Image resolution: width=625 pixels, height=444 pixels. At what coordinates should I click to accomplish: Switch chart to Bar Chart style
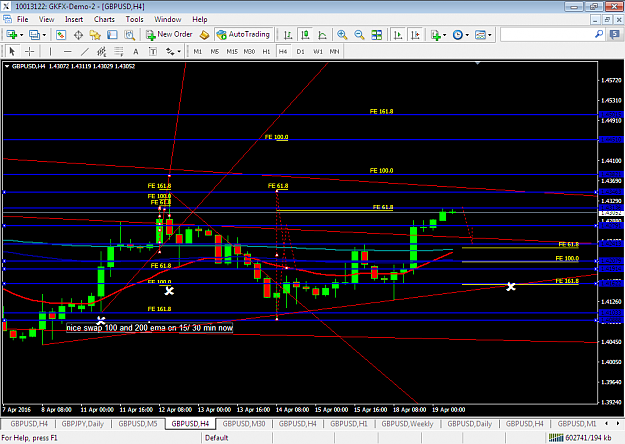point(288,35)
